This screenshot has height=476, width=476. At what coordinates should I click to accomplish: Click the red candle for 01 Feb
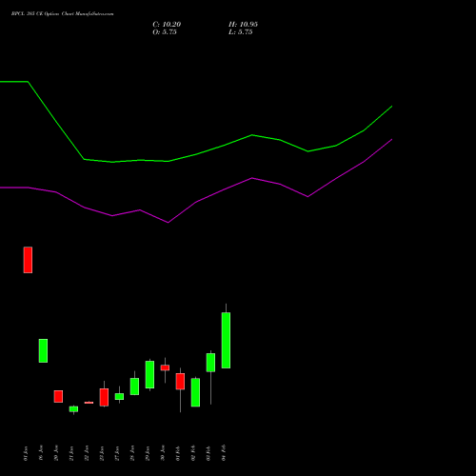coord(180,382)
